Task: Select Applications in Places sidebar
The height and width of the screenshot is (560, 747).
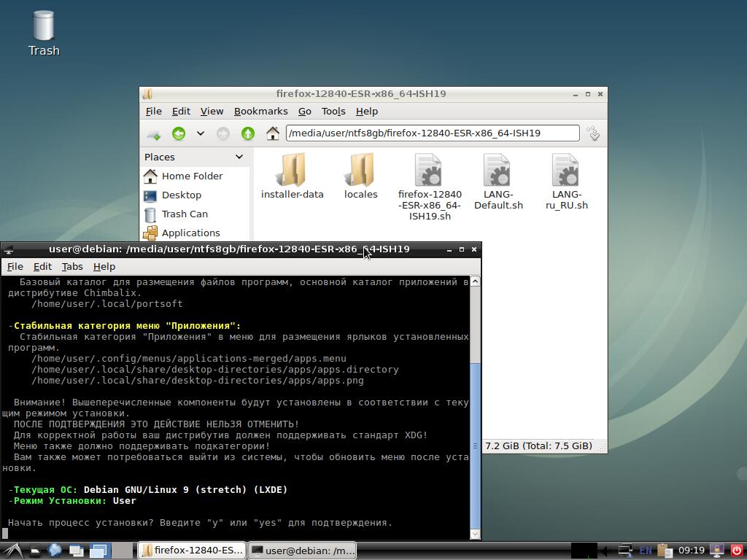Action: [x=190, y=233]
